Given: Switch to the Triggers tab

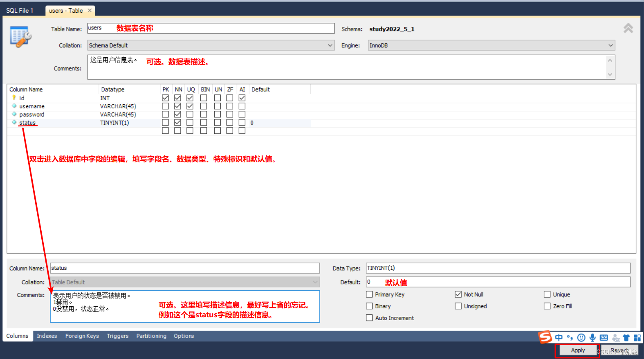Looking at the screenshot, I should (118, 336).
